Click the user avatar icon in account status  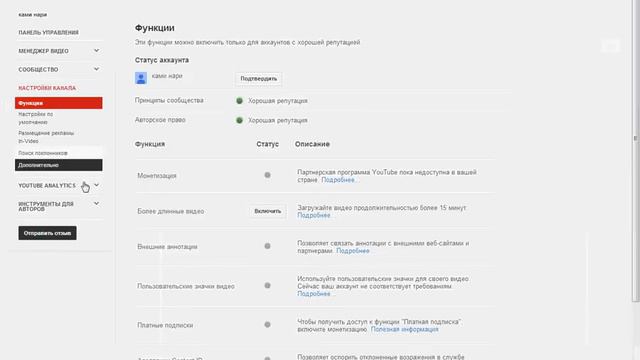(141, 78)
